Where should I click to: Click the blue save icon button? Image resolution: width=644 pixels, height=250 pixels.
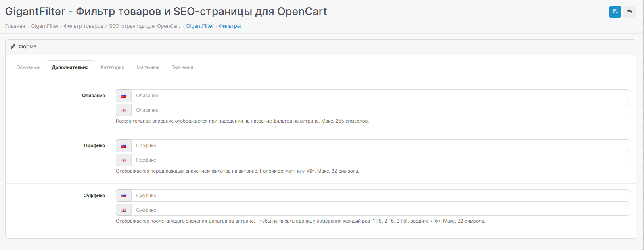(615, 12)
